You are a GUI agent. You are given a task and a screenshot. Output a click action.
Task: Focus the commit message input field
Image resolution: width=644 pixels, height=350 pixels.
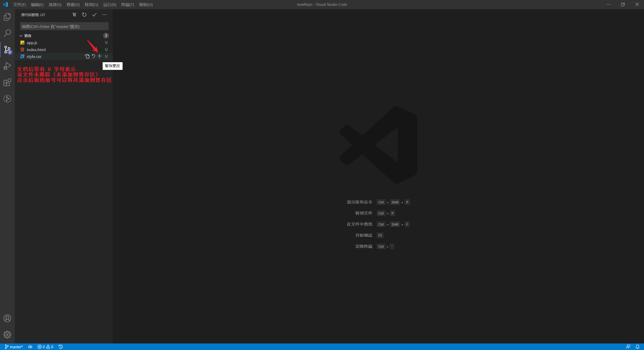coord(64,26)
